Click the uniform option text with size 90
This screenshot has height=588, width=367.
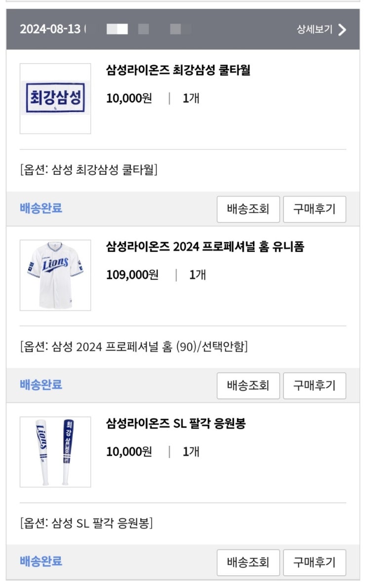click(134, 347)
